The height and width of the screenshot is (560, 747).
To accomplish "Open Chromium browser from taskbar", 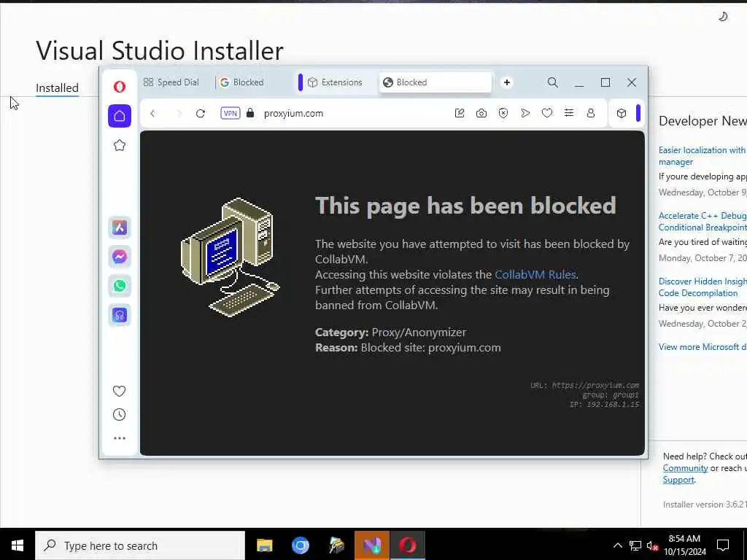I will 301,545.
